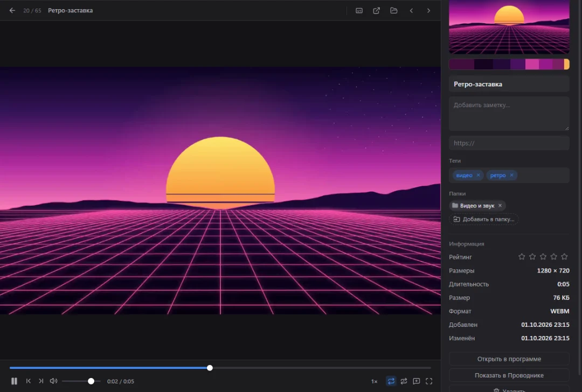582x392 pixels.
Task: Click the "Добавить заметку..." note field
Action: point(509,114)
